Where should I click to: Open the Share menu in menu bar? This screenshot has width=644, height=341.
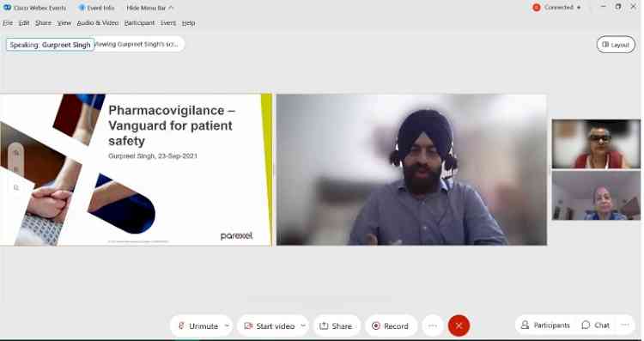coord(43,23)
